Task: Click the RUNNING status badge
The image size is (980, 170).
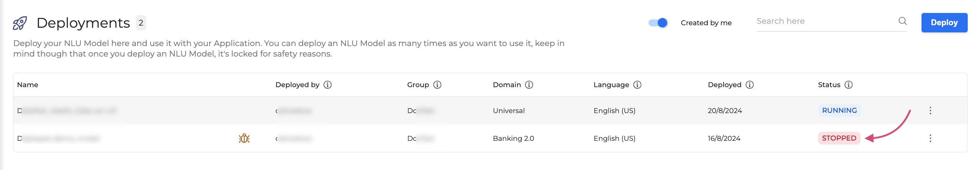Action: (x=839, y=111)
